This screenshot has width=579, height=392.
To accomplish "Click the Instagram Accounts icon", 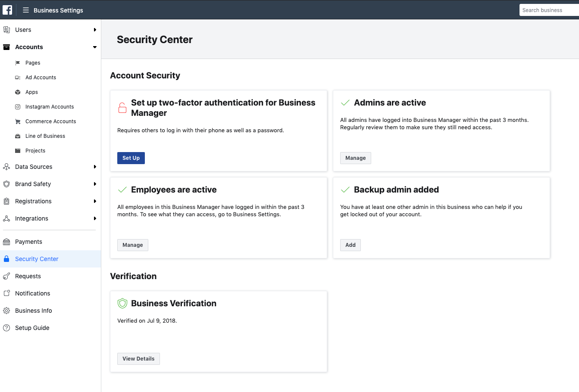I will pyautogui.click(x=18, y=107).
